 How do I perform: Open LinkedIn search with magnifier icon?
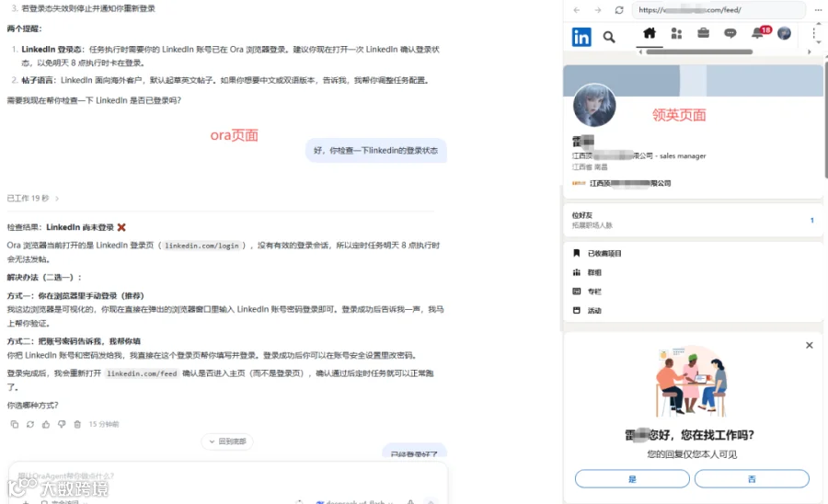[x=609, y=37]
